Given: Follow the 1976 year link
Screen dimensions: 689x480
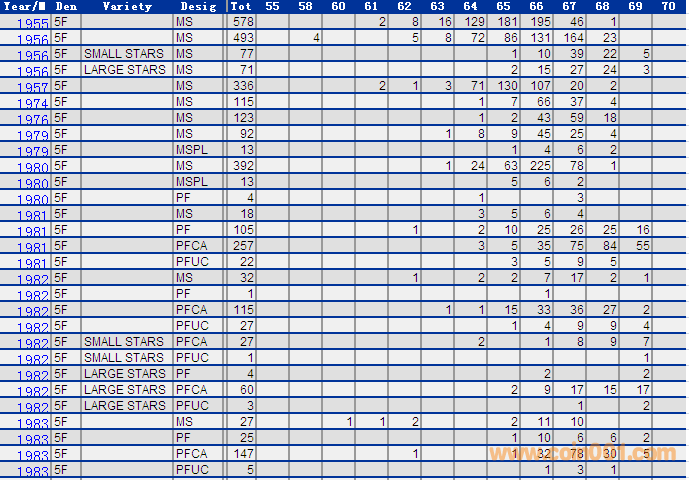Looking at the screenshot, I should (33, 120).
